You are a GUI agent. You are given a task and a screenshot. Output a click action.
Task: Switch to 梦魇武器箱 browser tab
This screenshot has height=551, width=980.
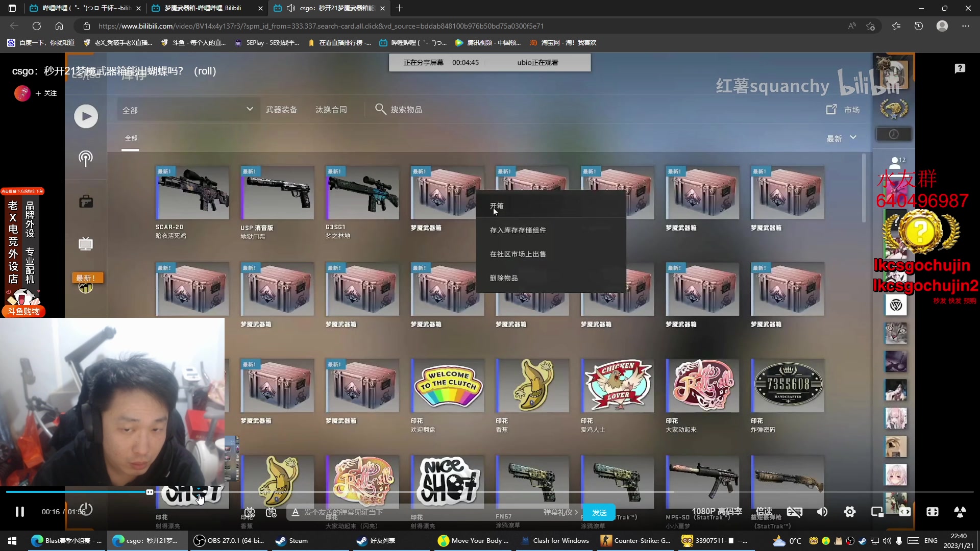pos(207,8)
